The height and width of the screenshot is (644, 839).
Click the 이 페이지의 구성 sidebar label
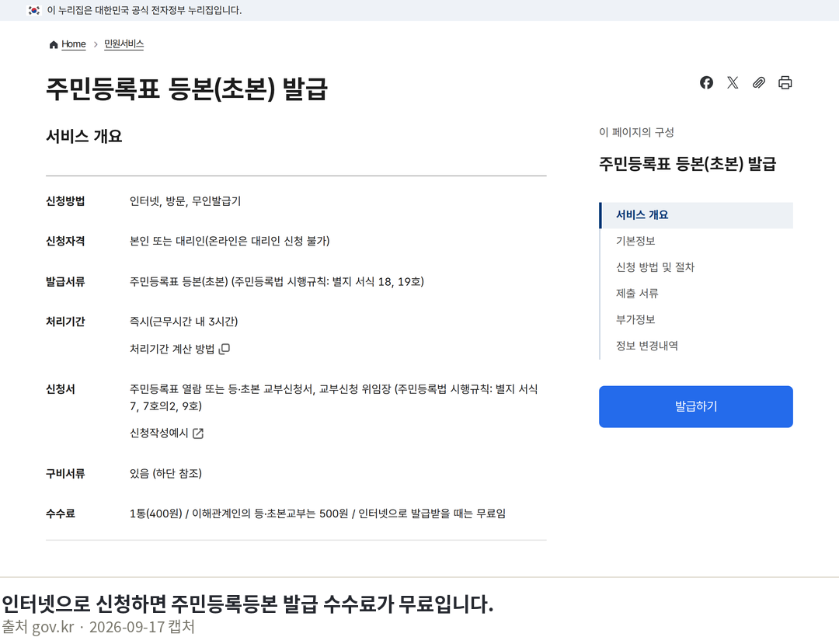637,132
